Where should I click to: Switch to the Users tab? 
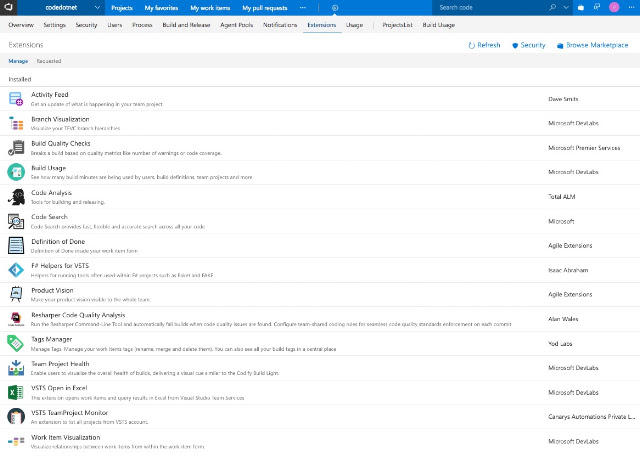point(115,25)
